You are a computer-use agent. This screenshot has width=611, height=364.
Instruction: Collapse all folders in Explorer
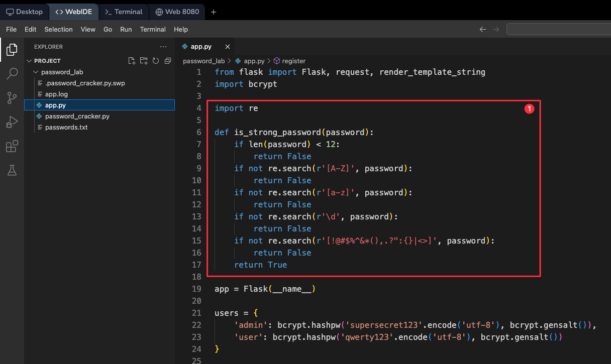pos(168,61)
